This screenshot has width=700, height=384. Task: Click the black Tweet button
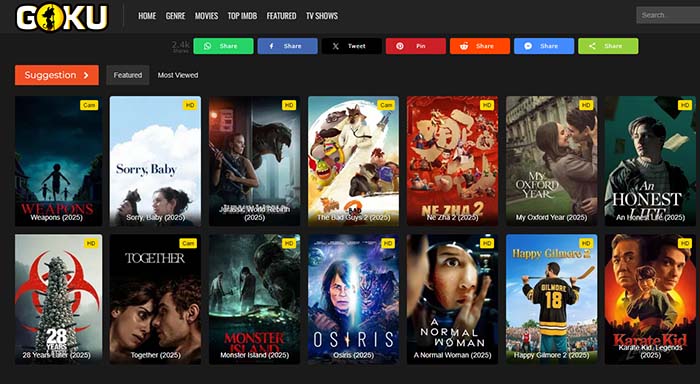[x=352, y=46]
